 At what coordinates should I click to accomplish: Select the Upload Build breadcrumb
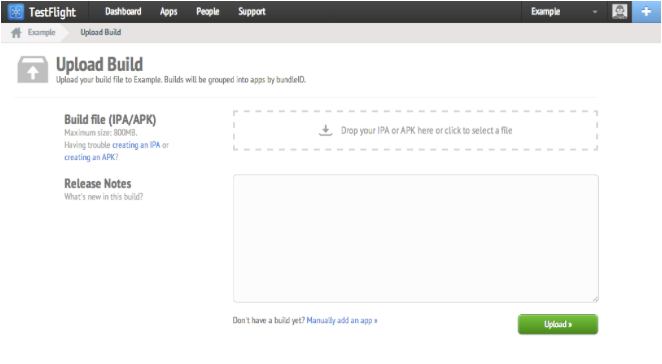[x=100, y=32]
